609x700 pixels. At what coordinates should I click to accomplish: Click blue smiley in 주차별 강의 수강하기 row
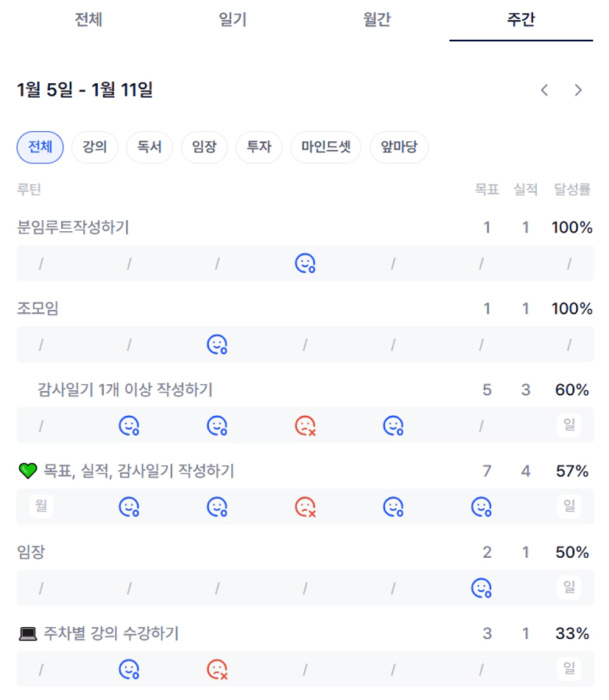click(x=129, y=669)
